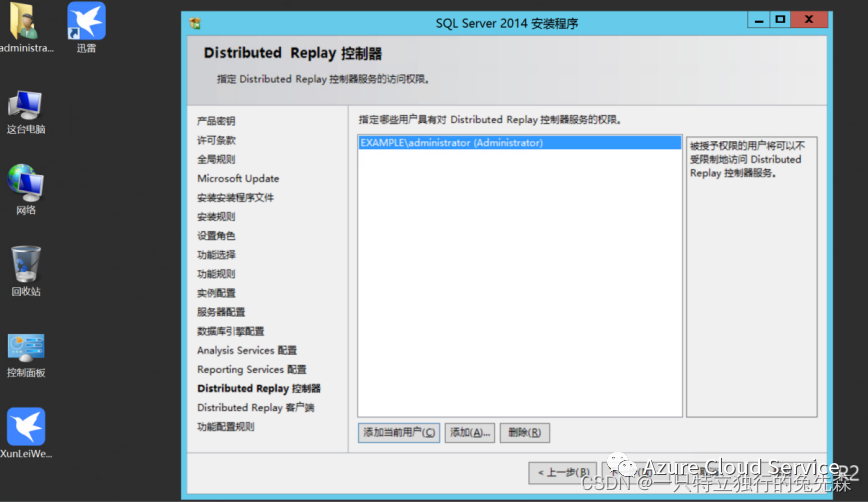868x502 pixels.
Task: Minimize the SQL Server 2014 setup window
Action: coord(759,20)
